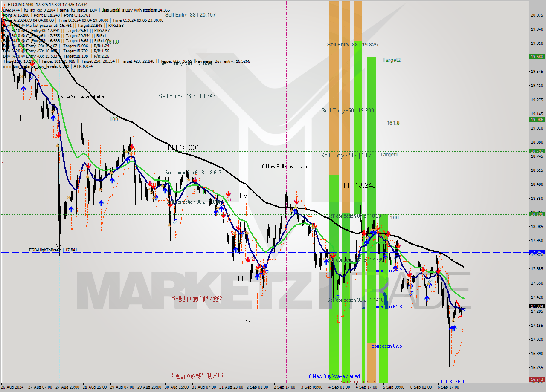The image size is (546, 392).
Task: Click the 20.075 price axis tick
Action: click(x=537, y=15)
